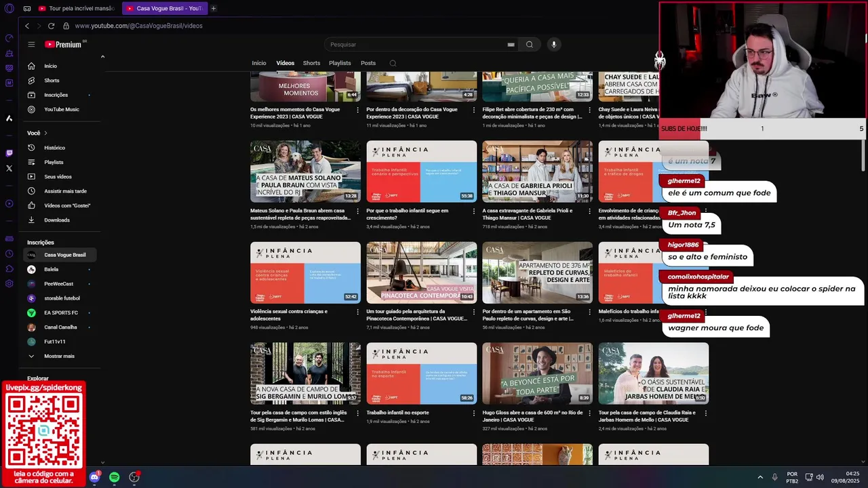Open options for Pinacoteca Contemporânea video
Image resolution: width=868 pixels, height=488 pixels.
(x=474, y=312)
